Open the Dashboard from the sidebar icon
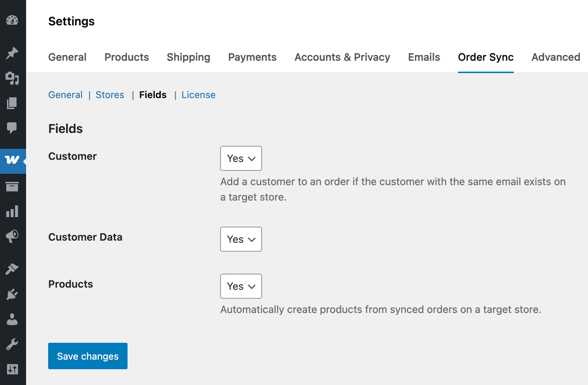Viewport: 588px width, 385px height. 12,20
